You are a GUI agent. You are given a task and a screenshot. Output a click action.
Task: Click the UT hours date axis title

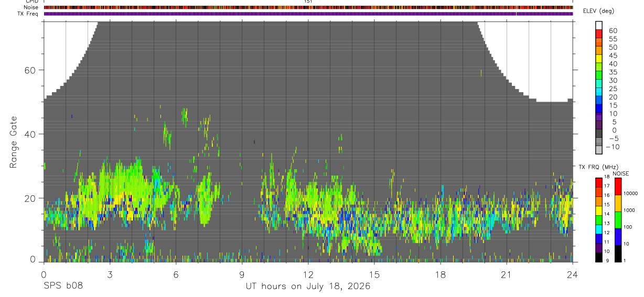click(x=308, y=286)
